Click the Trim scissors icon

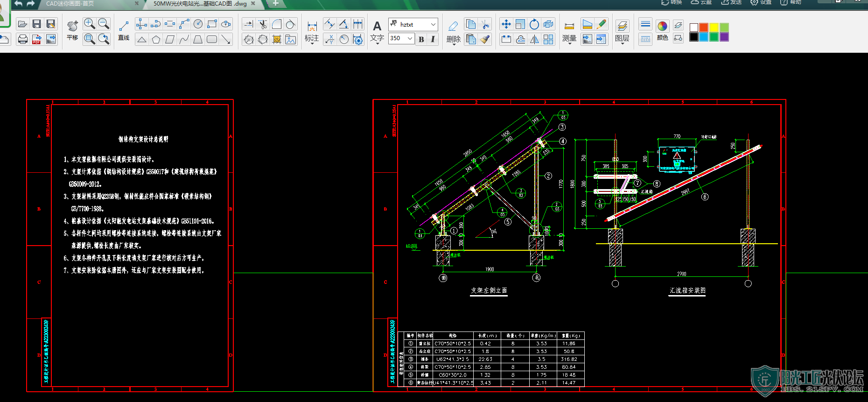click(263, 24)
